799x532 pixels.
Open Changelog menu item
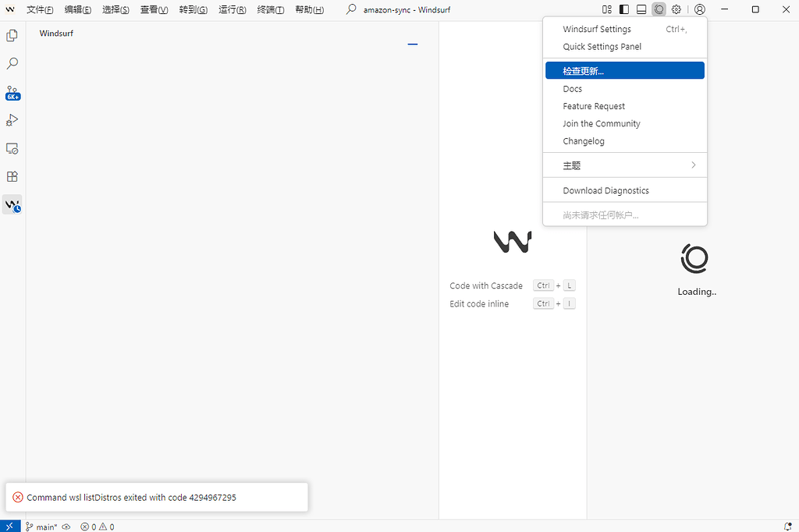pyautogui.click(x=625, y=141)
